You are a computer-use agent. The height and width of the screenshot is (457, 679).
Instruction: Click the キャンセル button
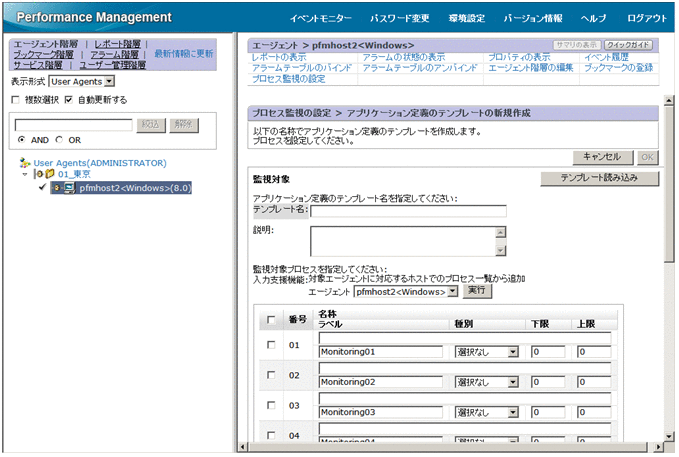pos(601,157)
